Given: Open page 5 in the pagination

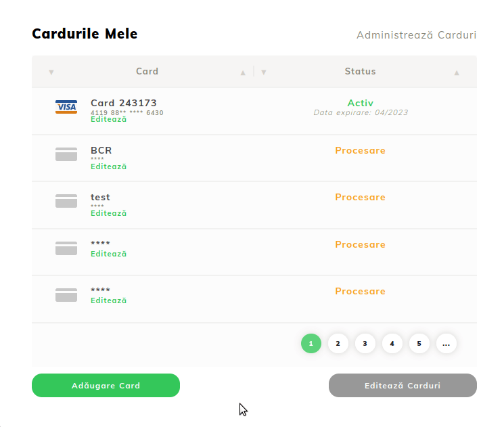Looking at the screenshot, I should tap(419, 344).
